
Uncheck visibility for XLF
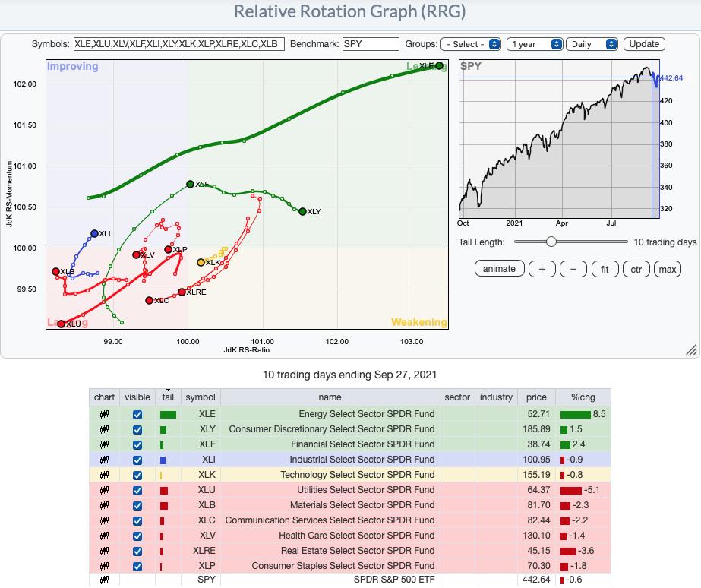tap(137, 445)
